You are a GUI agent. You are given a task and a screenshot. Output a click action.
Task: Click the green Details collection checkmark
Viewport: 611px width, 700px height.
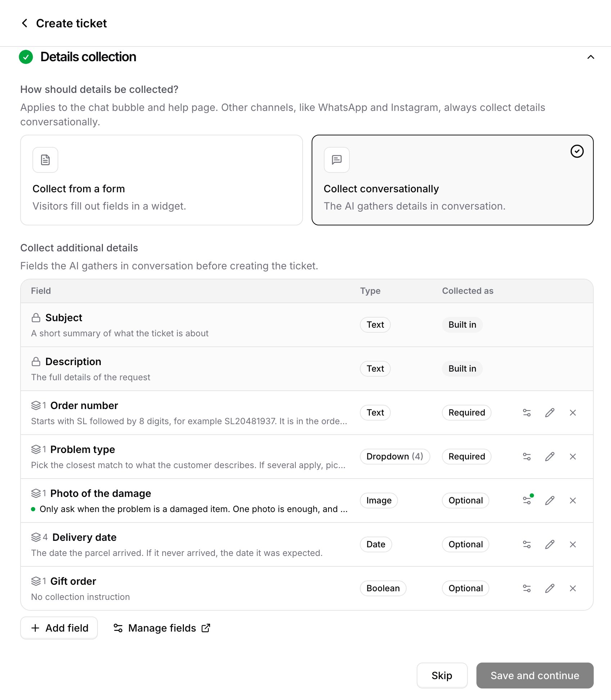[26, 57]
